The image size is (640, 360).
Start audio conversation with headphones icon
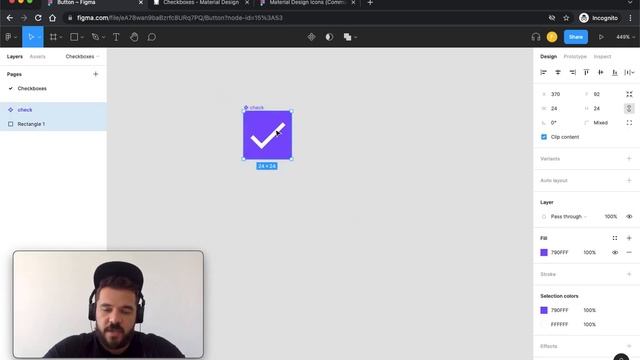pyautogui.click(x=536, y=37)
